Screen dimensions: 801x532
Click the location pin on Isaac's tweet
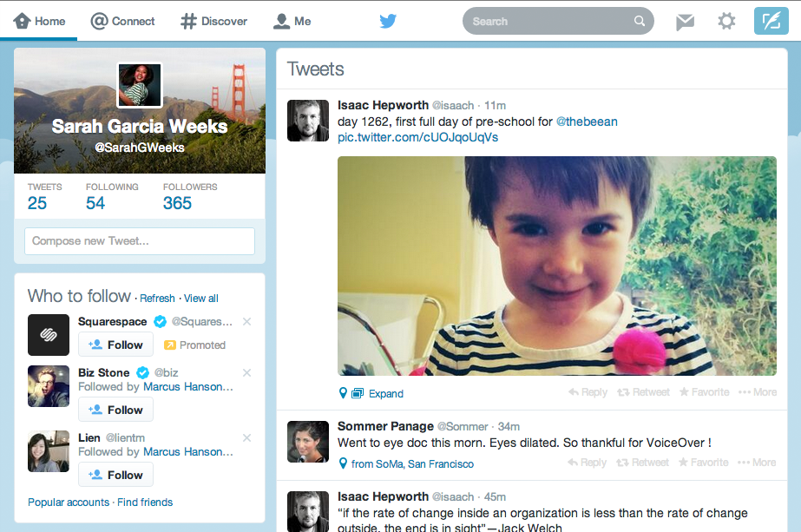click(x=344, y=393)
